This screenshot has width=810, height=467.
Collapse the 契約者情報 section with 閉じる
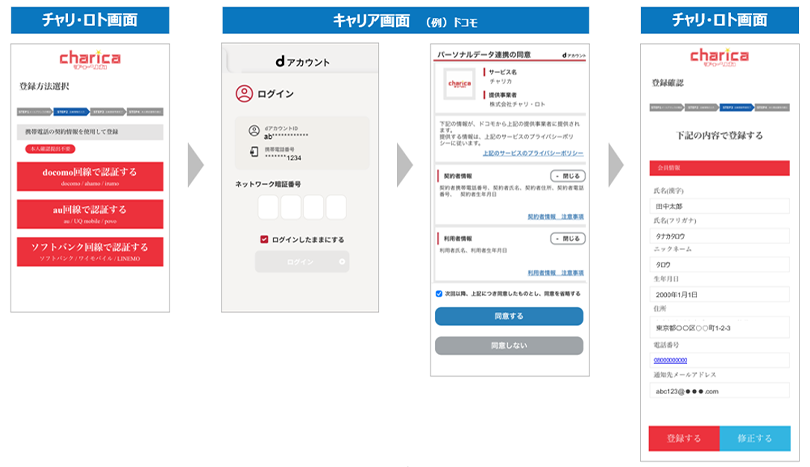click(x=567, y=176)
